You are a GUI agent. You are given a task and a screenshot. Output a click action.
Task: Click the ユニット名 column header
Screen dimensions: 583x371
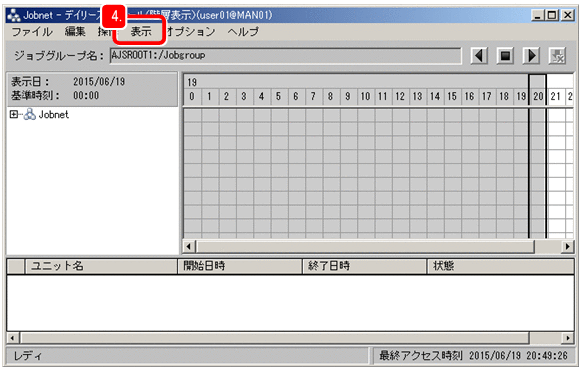pos(101,266)
